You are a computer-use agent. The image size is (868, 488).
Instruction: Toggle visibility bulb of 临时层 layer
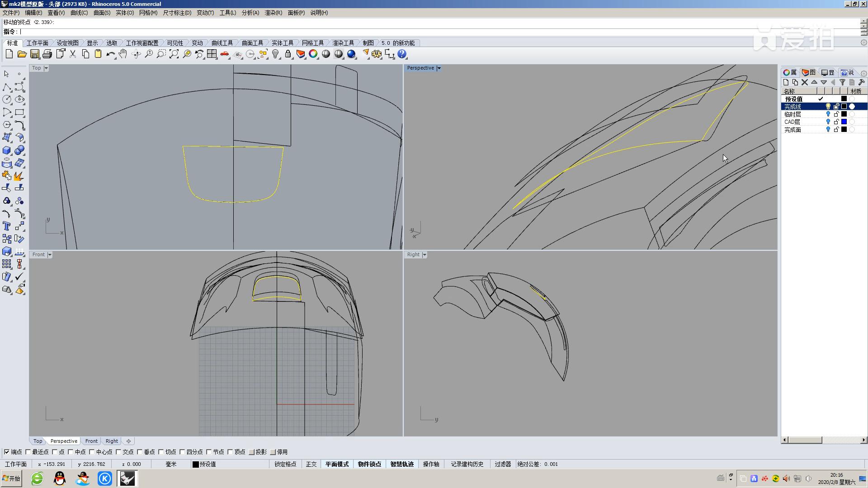[828, 114]
